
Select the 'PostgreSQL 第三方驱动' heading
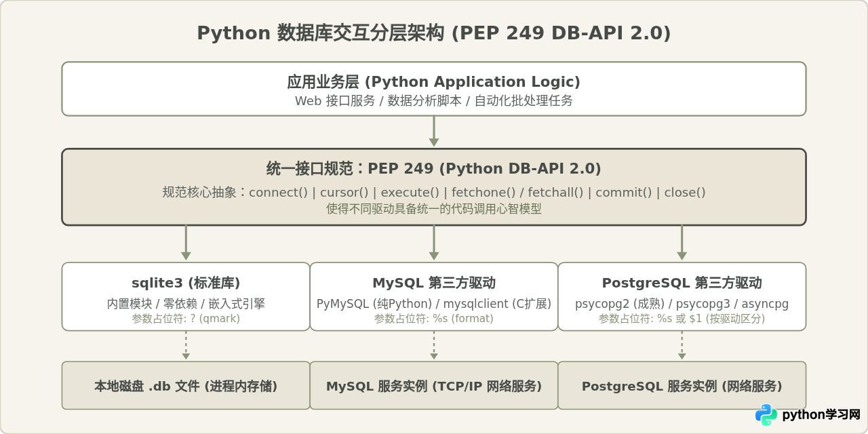coord(682,283)
